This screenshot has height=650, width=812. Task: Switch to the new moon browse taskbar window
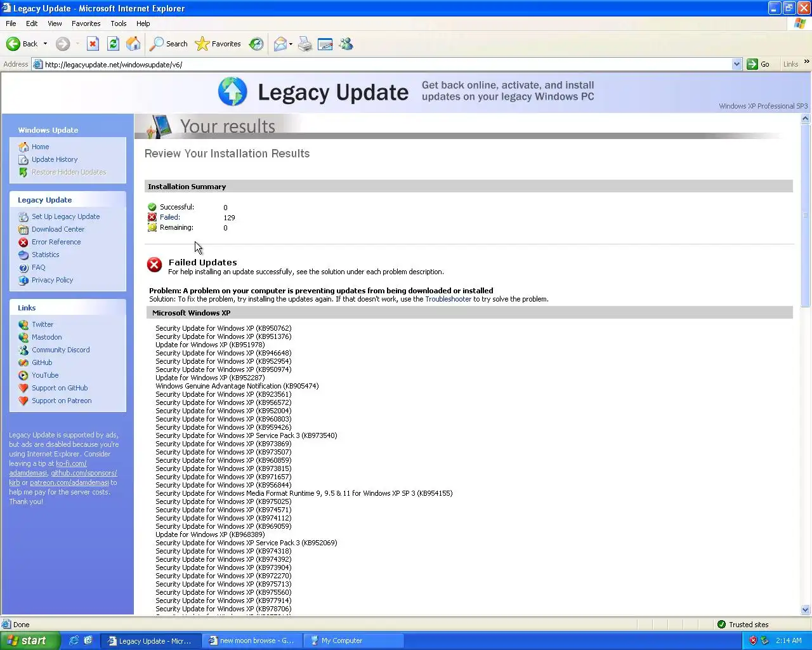pos(252,640)
